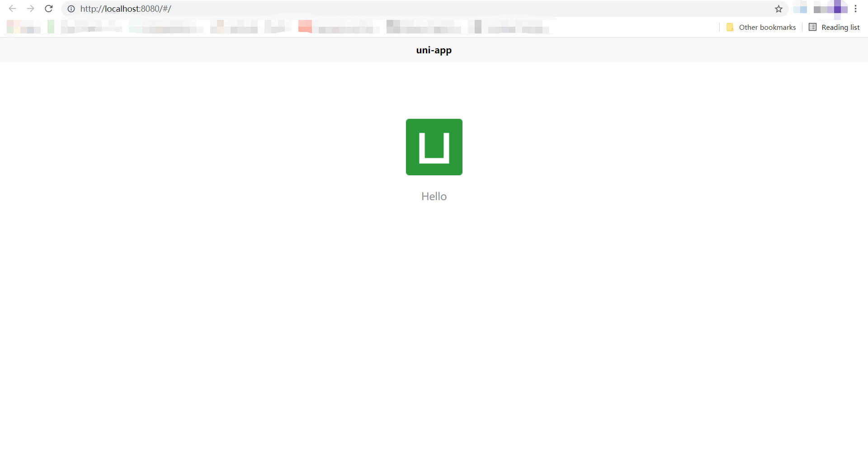868x450 pixels.
Task: Click the browser forward arrow
Action: pyautogui.click(x=30, y=9)
